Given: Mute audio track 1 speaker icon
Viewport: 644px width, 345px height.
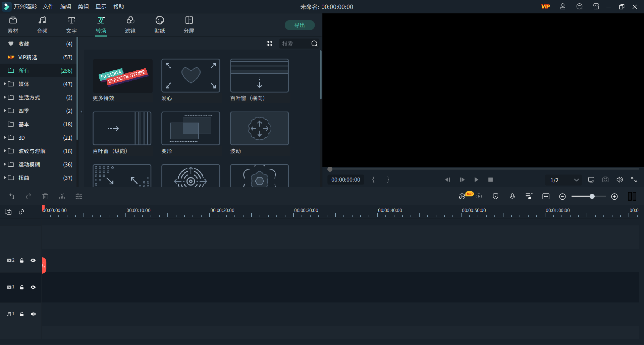Looking at the screenshot, I should tap(33, 314).
